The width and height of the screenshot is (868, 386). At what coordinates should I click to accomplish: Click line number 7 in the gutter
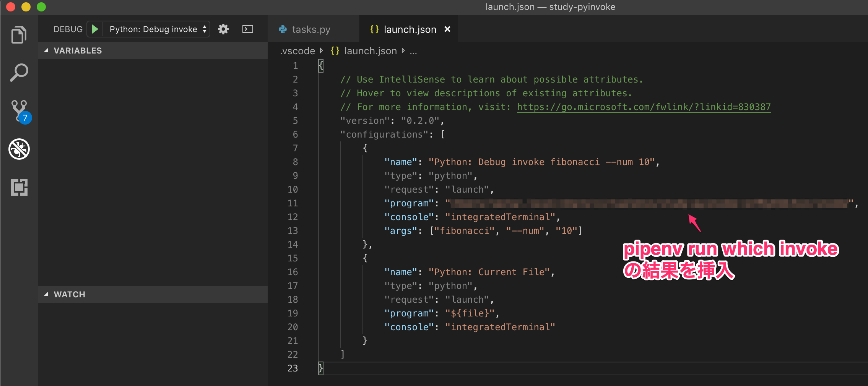pos(295,148)
